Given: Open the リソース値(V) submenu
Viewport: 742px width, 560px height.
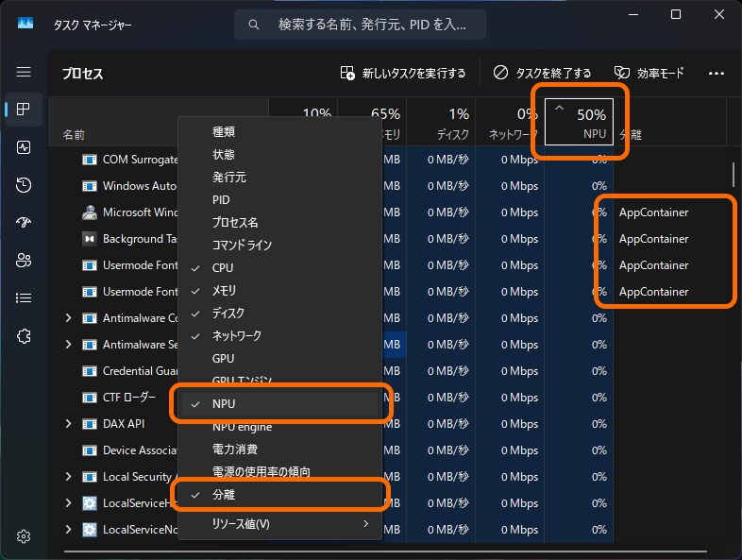Looking at the screenshot, I should (x=279, y=524).
